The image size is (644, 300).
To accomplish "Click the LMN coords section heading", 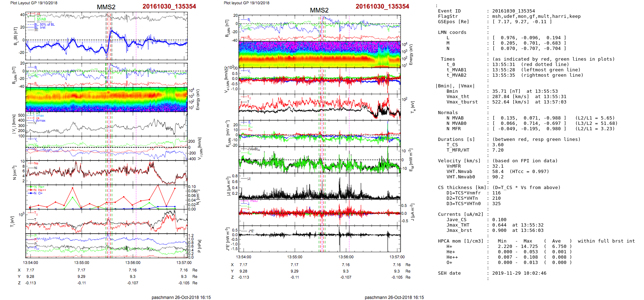I will 452,32.
